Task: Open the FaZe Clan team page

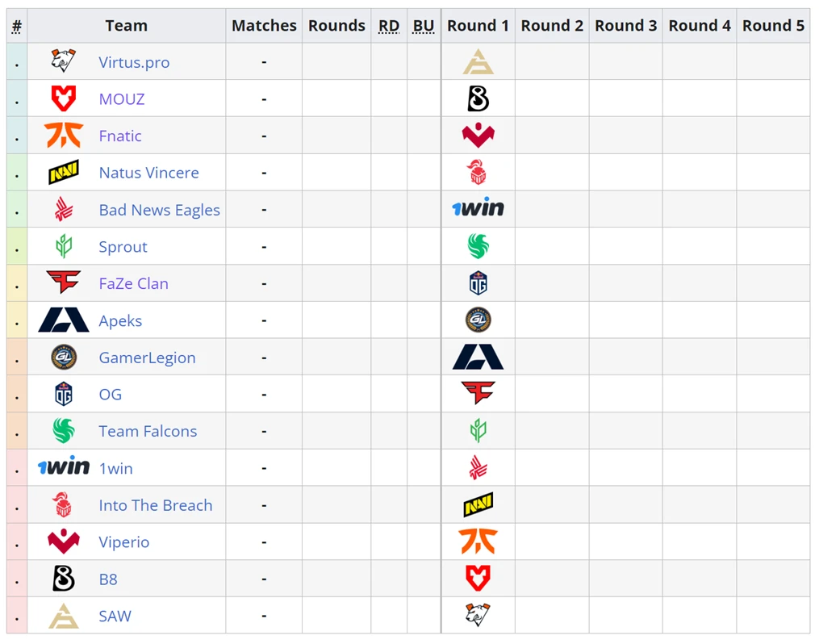Action: pos(134,283)
